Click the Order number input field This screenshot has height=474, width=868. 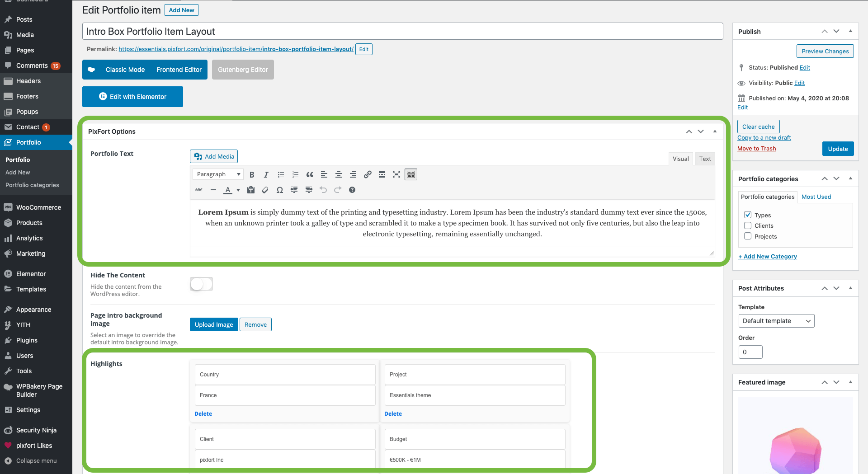(750, 352)
